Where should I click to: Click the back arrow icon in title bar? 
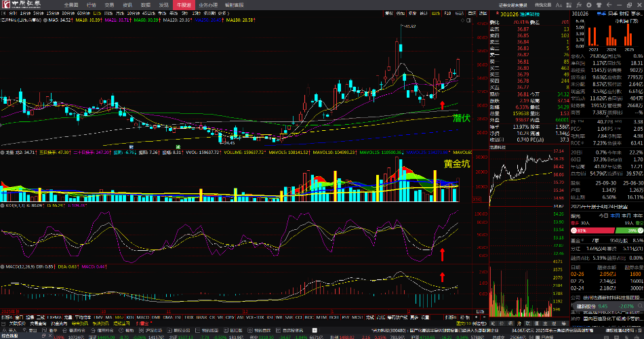(609, 5)
